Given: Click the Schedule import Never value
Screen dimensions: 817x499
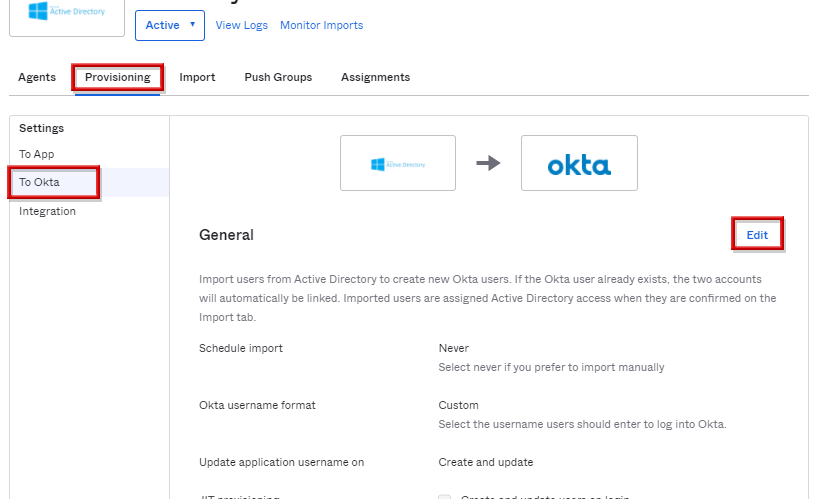Looking at the screenshot, I should point(453,348).
